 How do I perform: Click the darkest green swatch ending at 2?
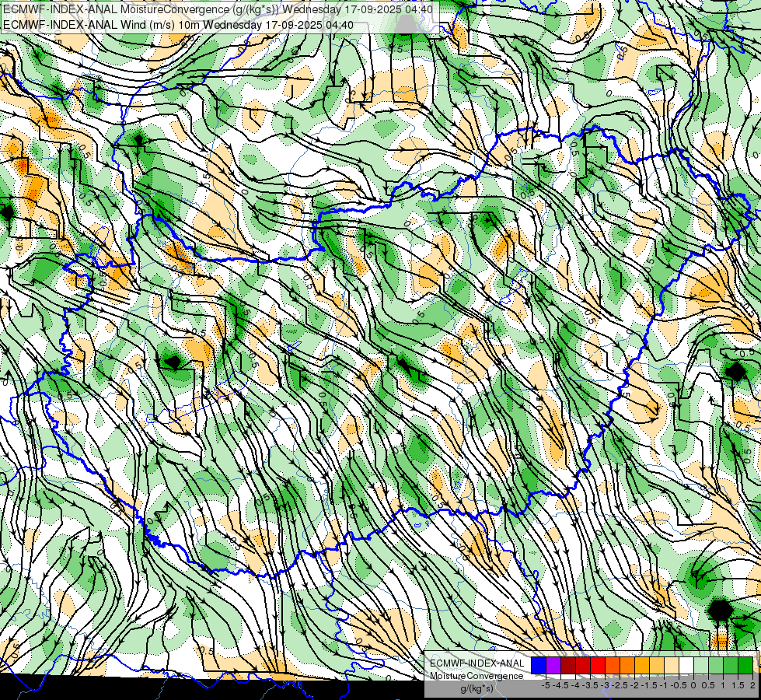745,665
